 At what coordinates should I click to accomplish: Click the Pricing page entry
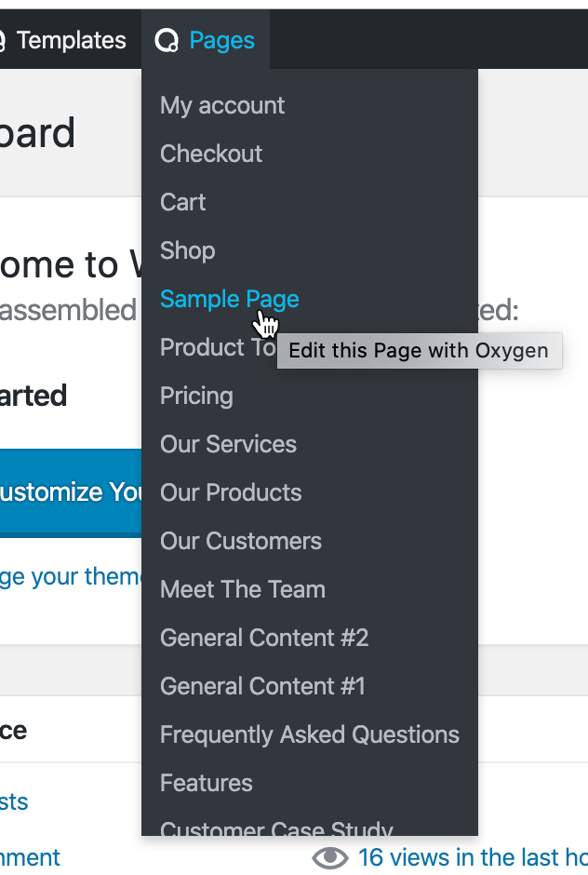pyautogui.click(x=196, y=396)
